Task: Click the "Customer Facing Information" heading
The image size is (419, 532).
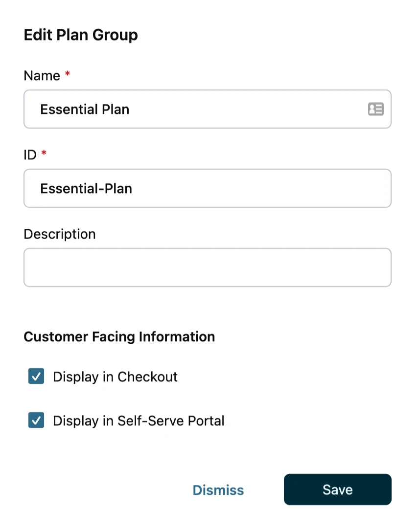Action: tap(119, 337)
